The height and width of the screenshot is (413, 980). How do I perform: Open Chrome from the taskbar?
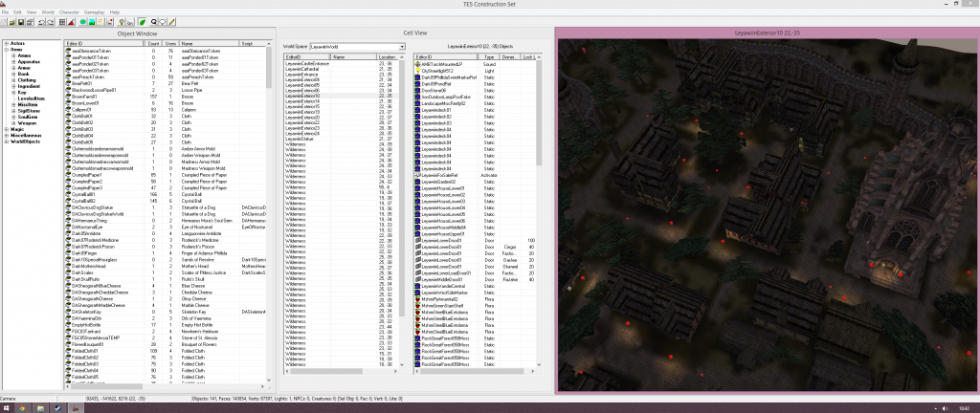(22, 408)
